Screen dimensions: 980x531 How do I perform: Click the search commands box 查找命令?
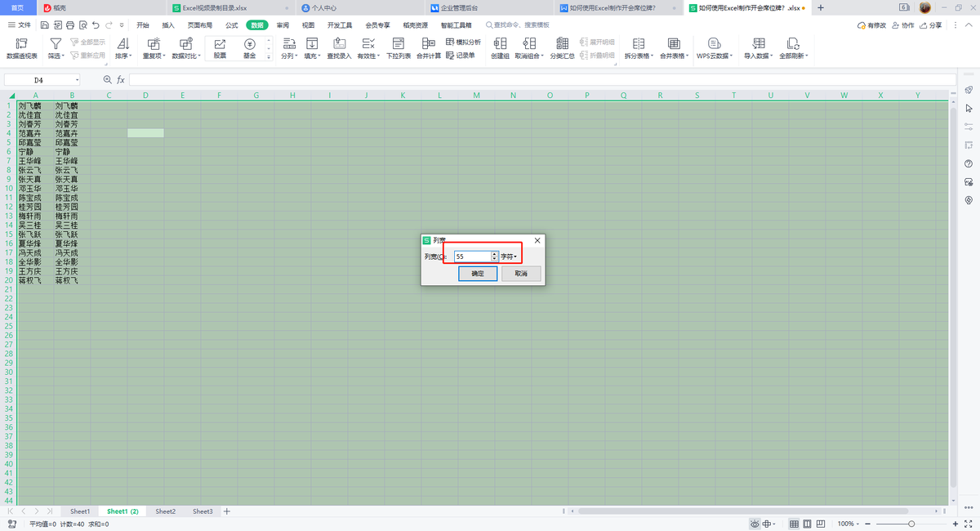[517, 25]
